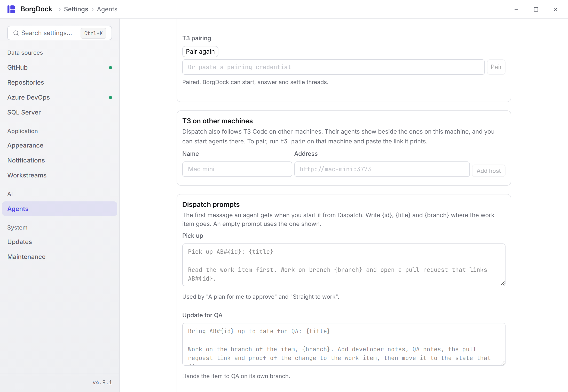This screenshot has width=568, height=392.
Task: Click the 'Dispatch prompts' heading
Action: 211,205
